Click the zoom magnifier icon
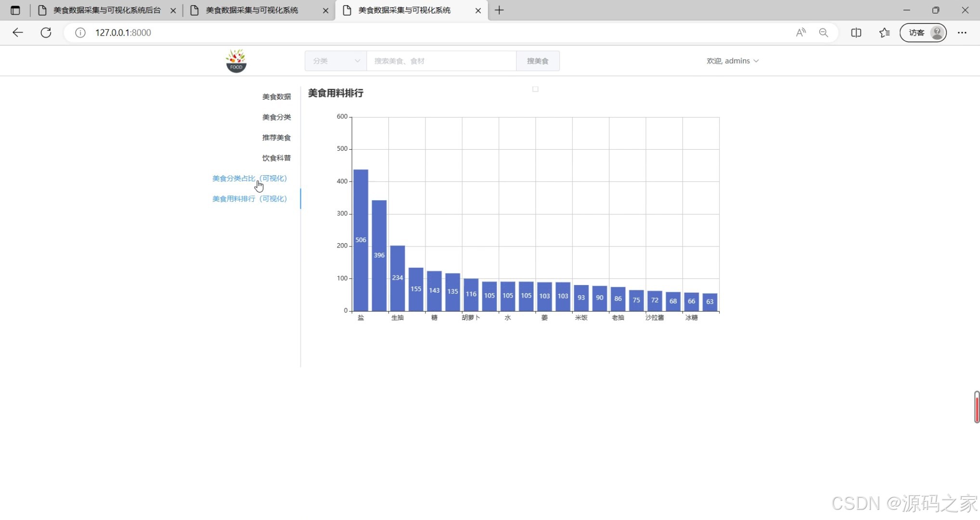The image size is (980, 520). 824,33
